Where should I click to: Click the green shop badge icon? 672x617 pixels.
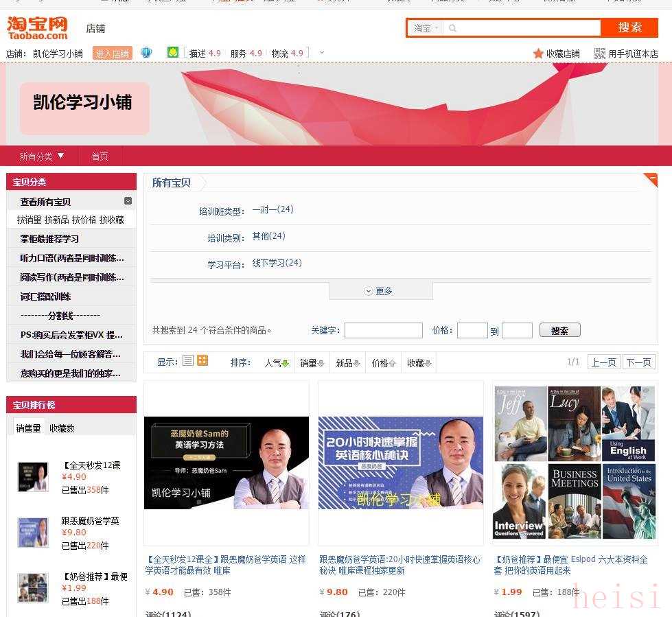coord(173,53)
